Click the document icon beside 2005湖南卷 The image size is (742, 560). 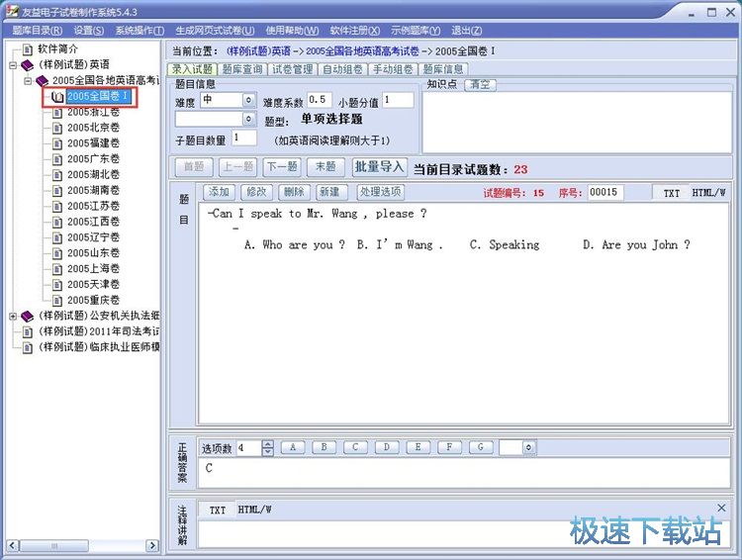pyautogui.click(x=57, y=190)
